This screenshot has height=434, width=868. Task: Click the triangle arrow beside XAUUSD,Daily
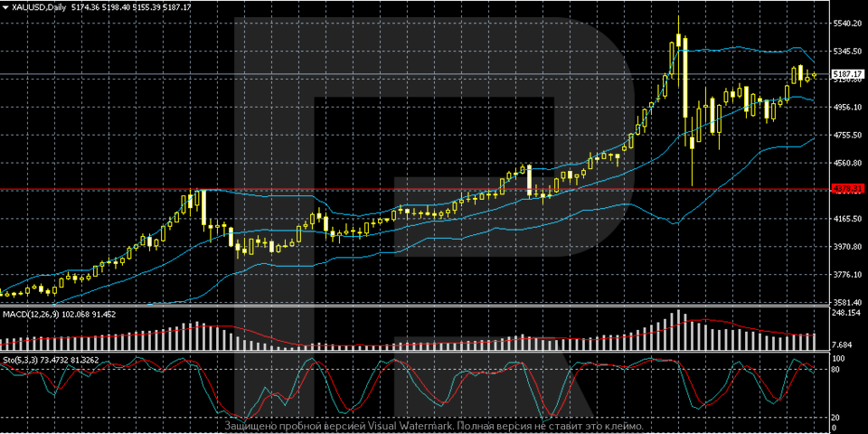[5, 7]
